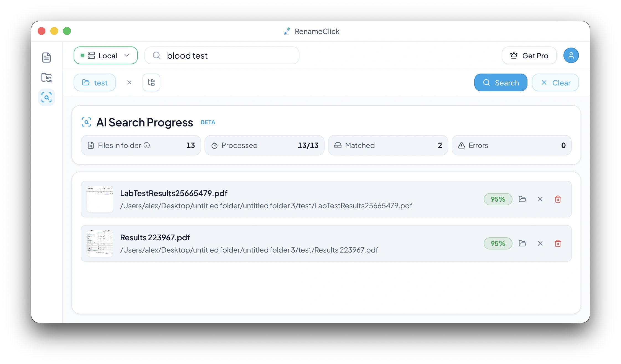Click the Clear button
Image resolution: width=621 pixels, height=364 pixels.
(x=555, y=83)
